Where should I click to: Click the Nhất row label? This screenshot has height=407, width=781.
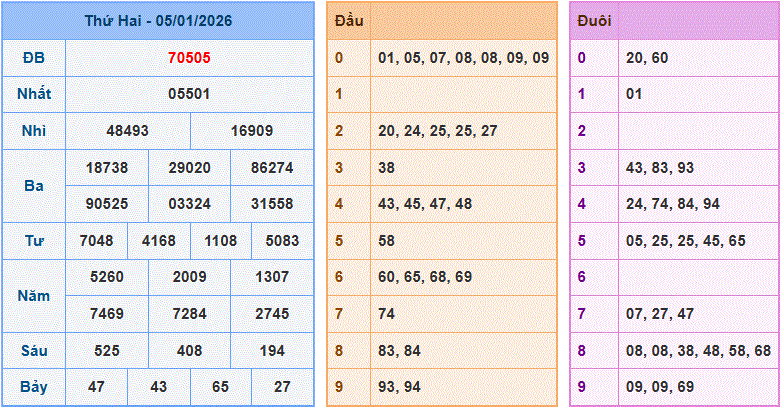tap(34, 94)
